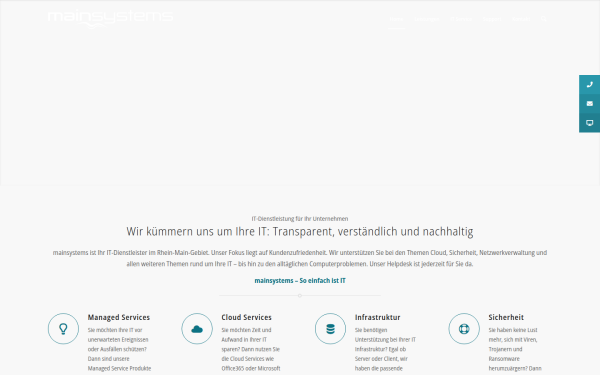Image resolution: width=600 pixels, height=375 pixels.
Task: Open the Infrastruktur heading link
Action: coord(377,317)
